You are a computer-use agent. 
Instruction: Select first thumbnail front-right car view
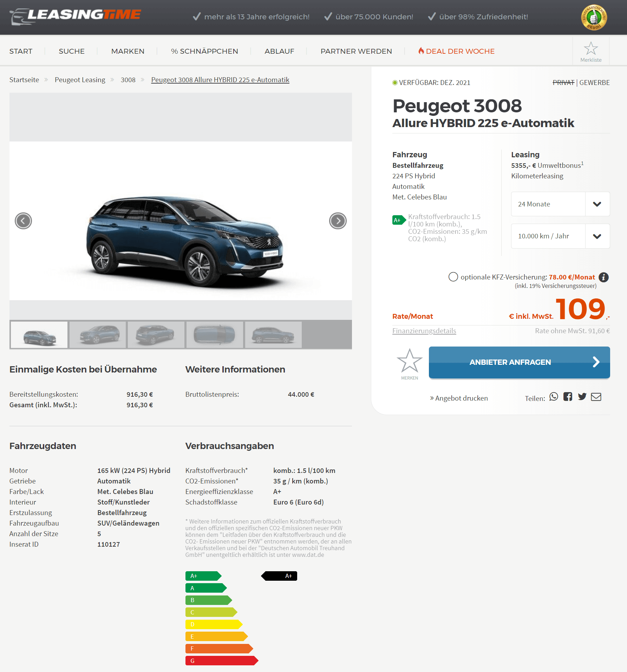pos(39,335)
